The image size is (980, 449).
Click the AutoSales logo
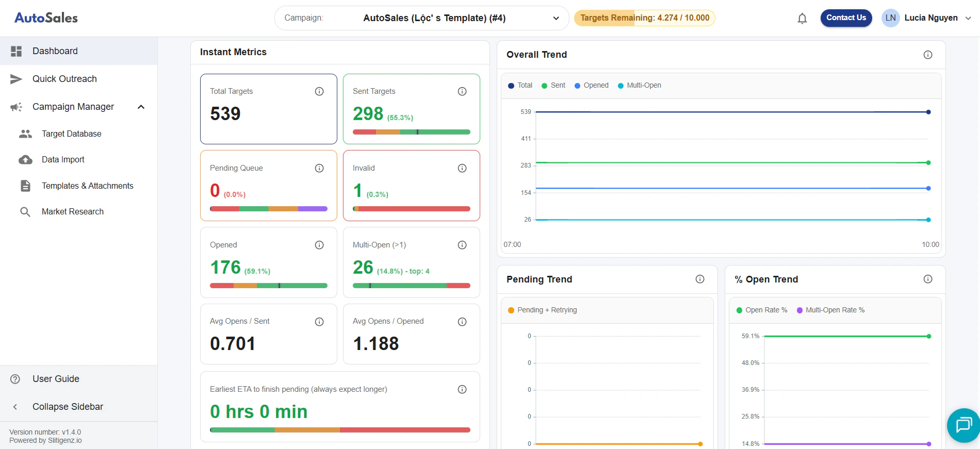[46, 18]
